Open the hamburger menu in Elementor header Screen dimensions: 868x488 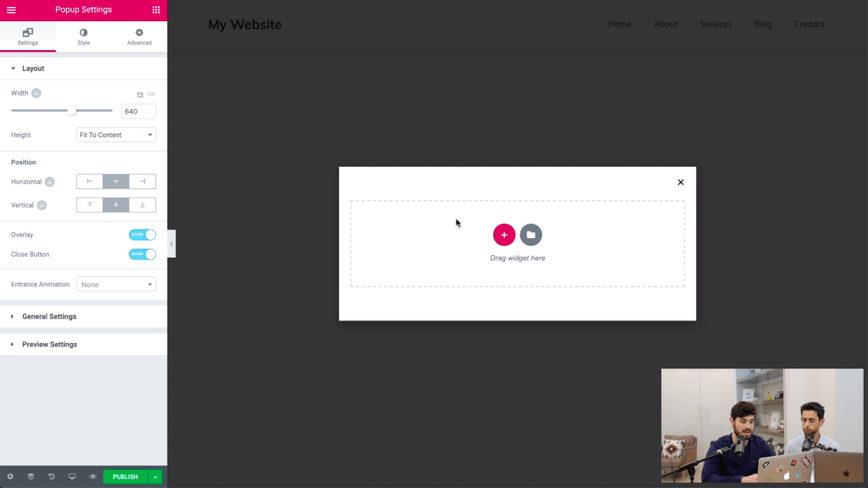[11, 10]
